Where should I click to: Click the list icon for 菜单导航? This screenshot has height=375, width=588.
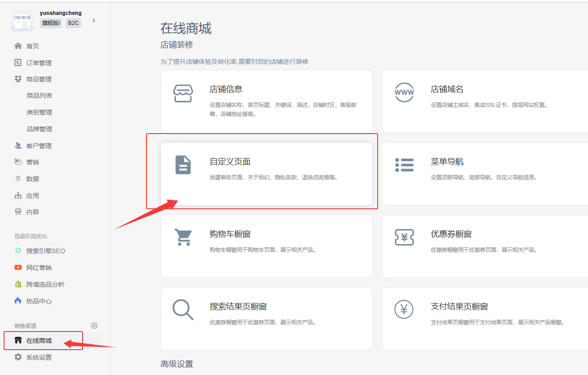click(404, 165)
